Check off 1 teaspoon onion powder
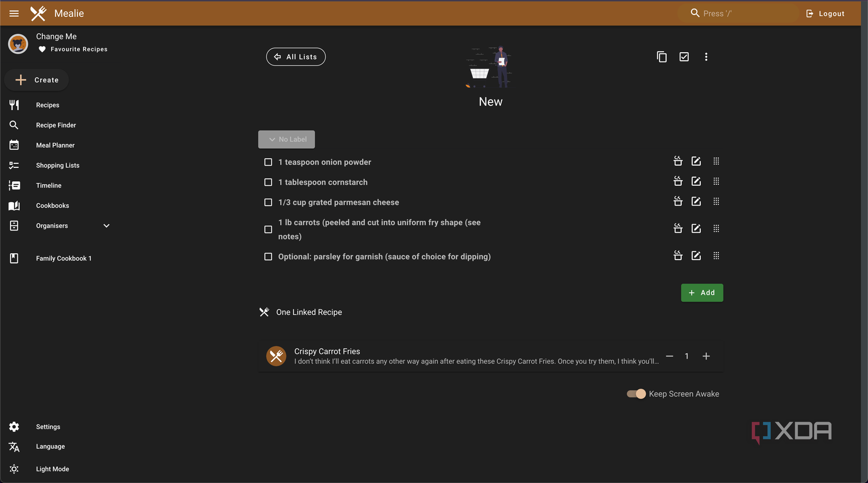868x483 pixels. (268, 162)
